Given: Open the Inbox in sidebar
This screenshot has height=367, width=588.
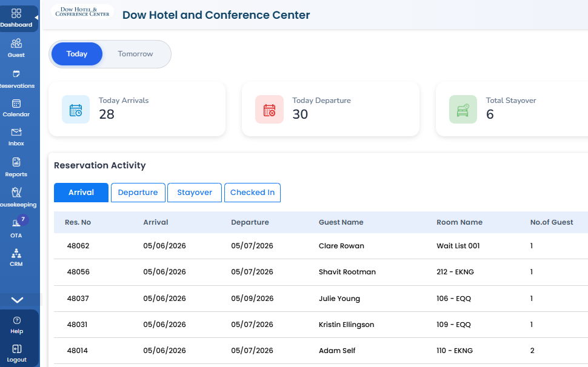Looking at the screenshot, I should 16,137.
